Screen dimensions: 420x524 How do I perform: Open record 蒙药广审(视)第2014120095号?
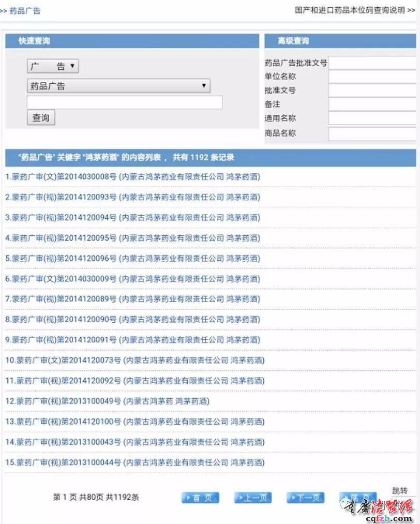tap(132, 238)
